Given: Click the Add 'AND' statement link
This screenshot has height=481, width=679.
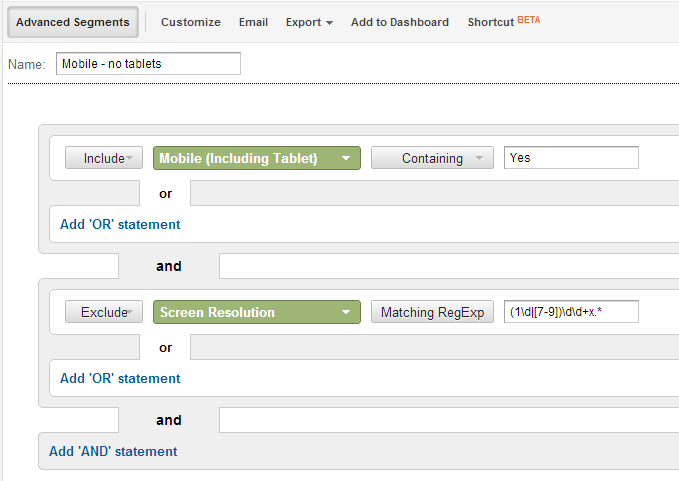Looking at the screenshot, I should pyautogui.click(x=113, y=451).
